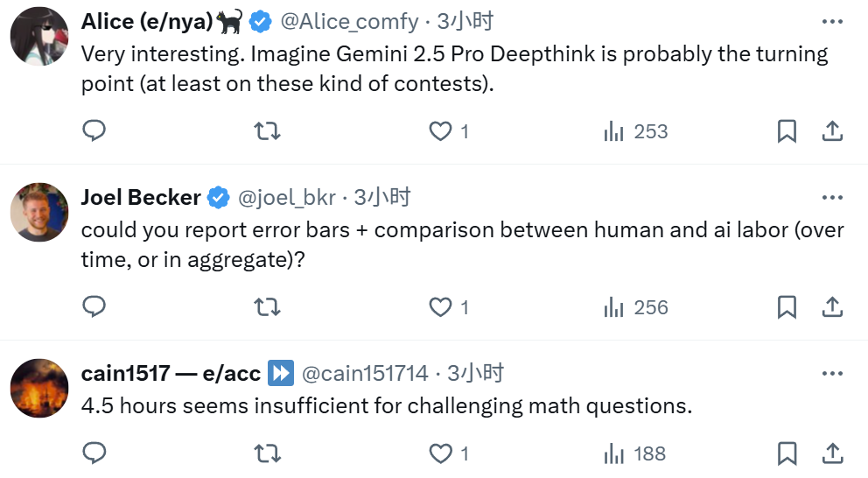Image resolution: width=868 pixels, height=478 pixels.
Task: Open more options on Joel Becker's tweet
Action: [832, 198]
